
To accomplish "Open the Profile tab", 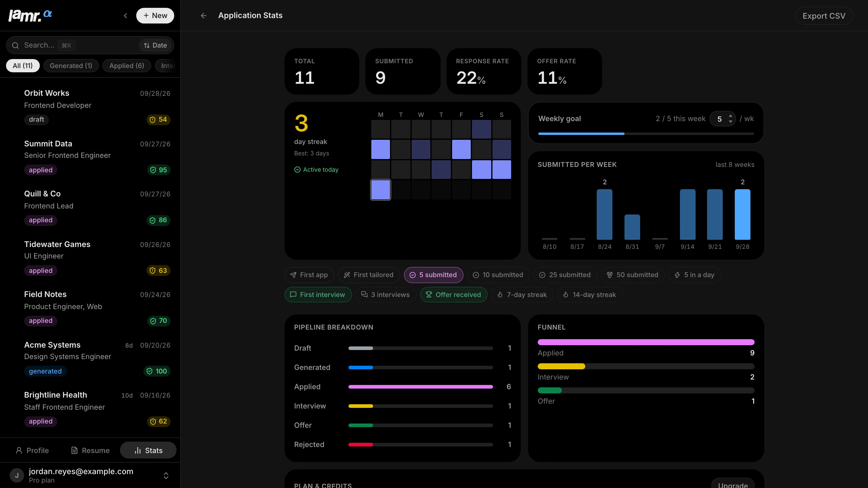I will (32, 450).
